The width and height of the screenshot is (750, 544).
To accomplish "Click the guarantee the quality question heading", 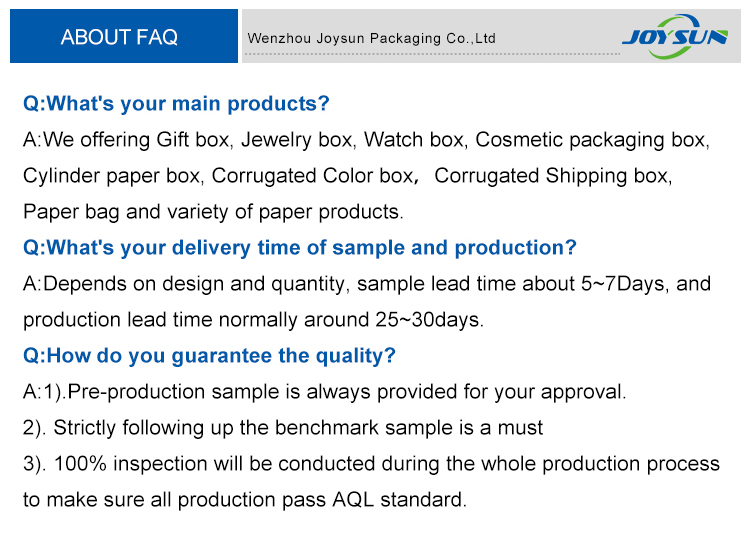I will click(210, 356).
